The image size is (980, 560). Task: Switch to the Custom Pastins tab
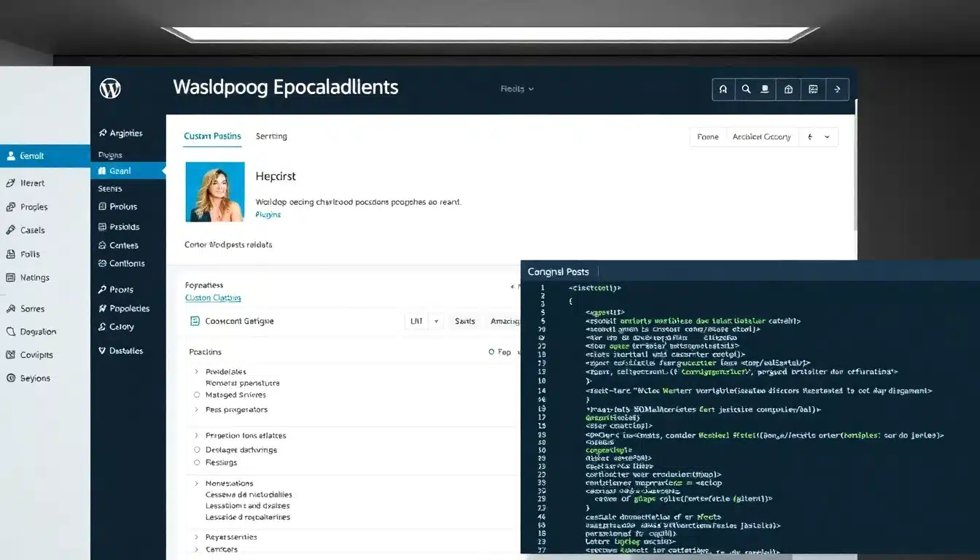(212, 136)
